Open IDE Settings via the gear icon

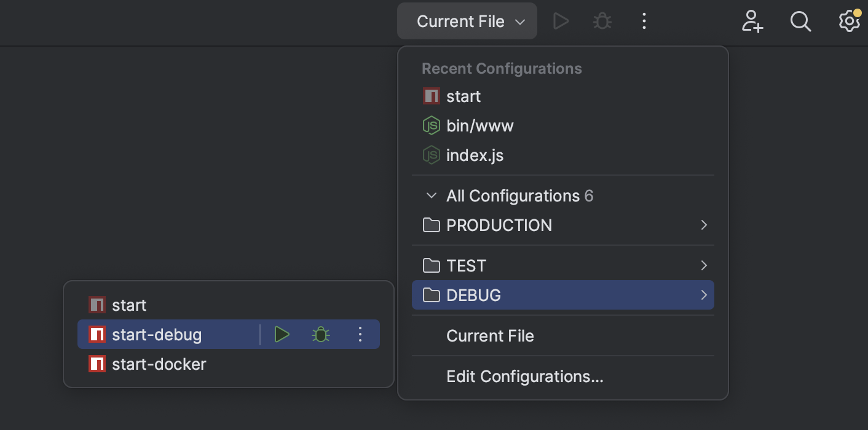pyautogui.click(x=849, y=21)
